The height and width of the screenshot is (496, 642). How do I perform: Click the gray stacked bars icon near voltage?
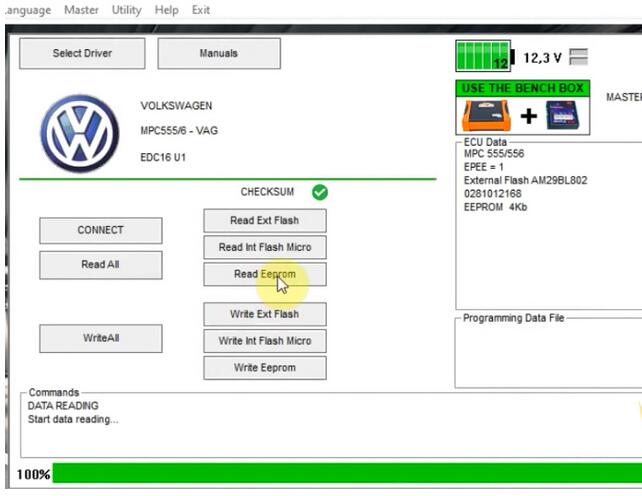(579, 57)
